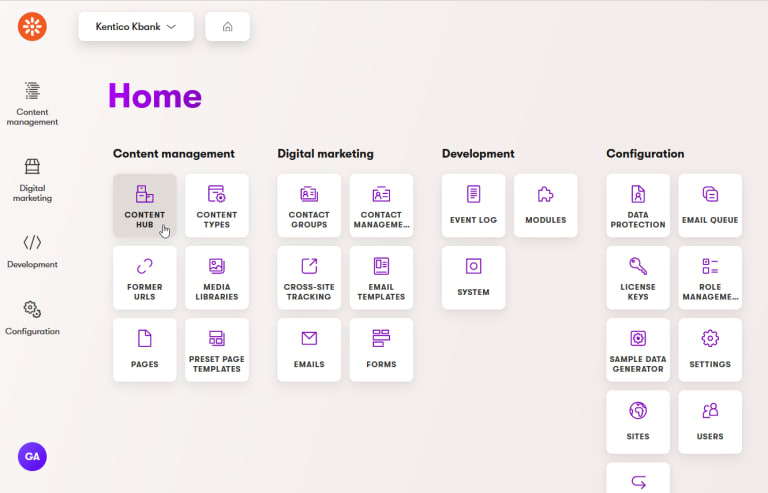Open the Modules tile

click(x=546, y=206)
